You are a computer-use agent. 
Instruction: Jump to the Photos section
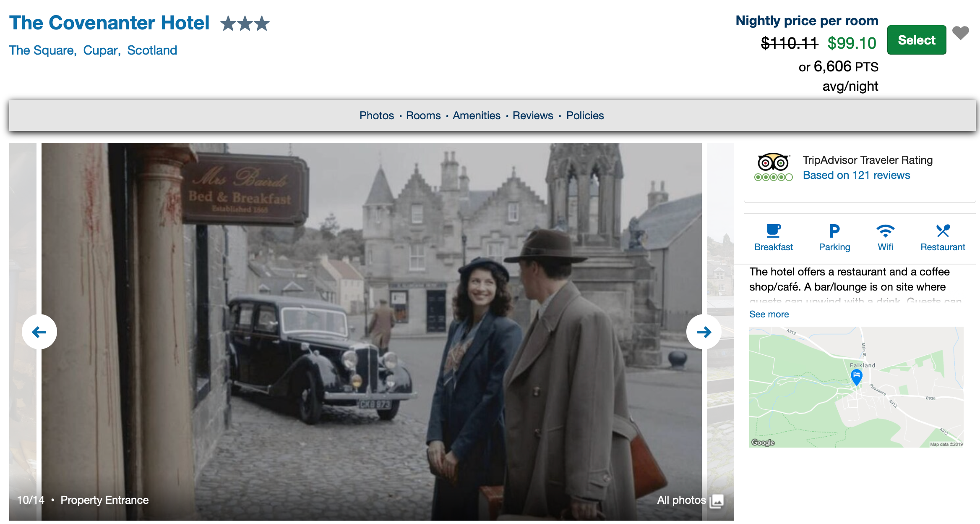[x=376, y=115]
